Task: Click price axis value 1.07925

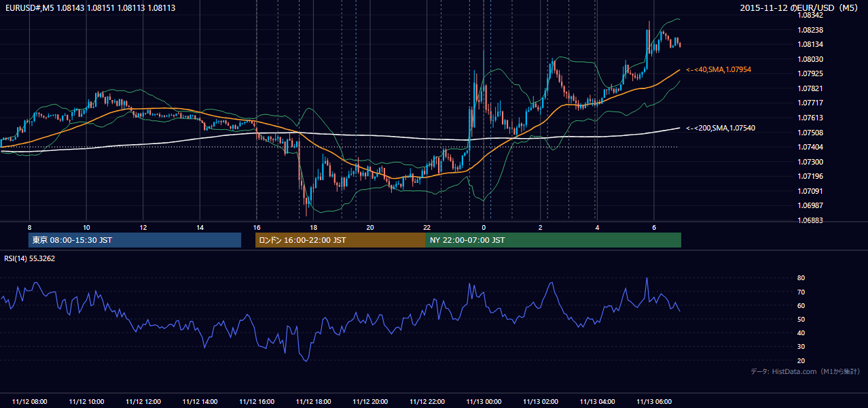Action: [x=811, y=73]
